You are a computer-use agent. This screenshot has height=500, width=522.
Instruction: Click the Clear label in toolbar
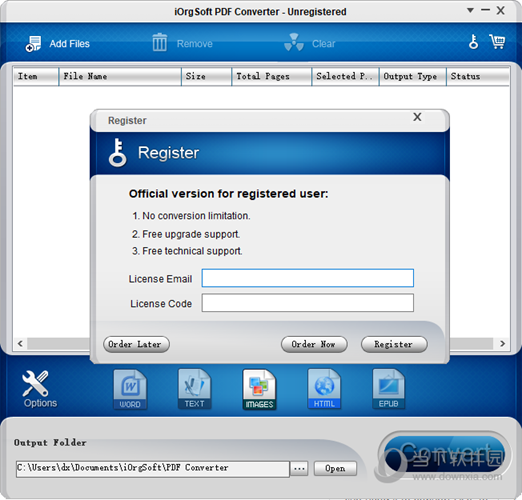pos(324,44)
